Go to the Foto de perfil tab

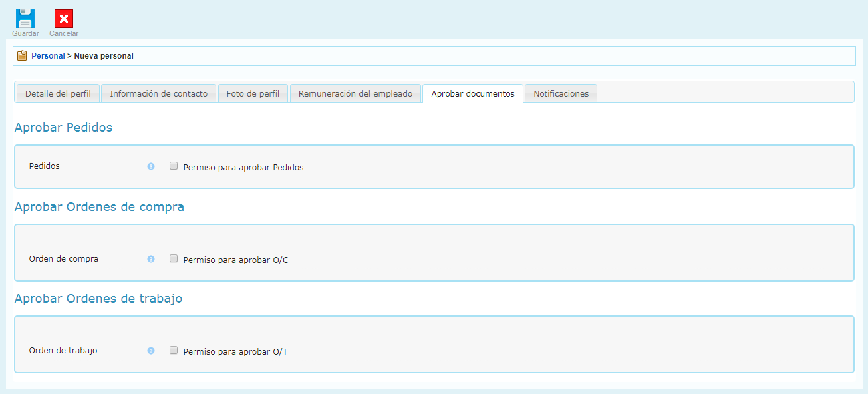coord(253,94)
